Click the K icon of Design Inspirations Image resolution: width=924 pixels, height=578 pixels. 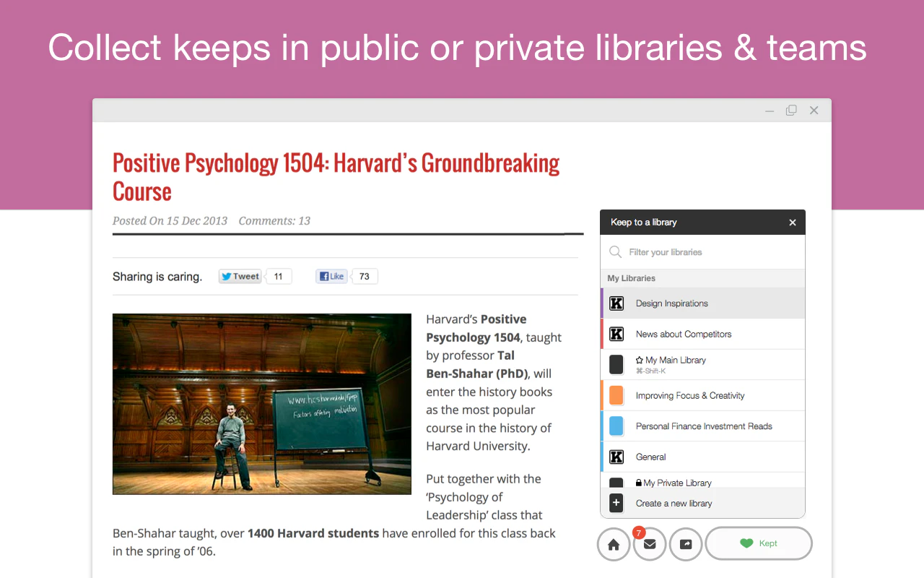(616, 303)
